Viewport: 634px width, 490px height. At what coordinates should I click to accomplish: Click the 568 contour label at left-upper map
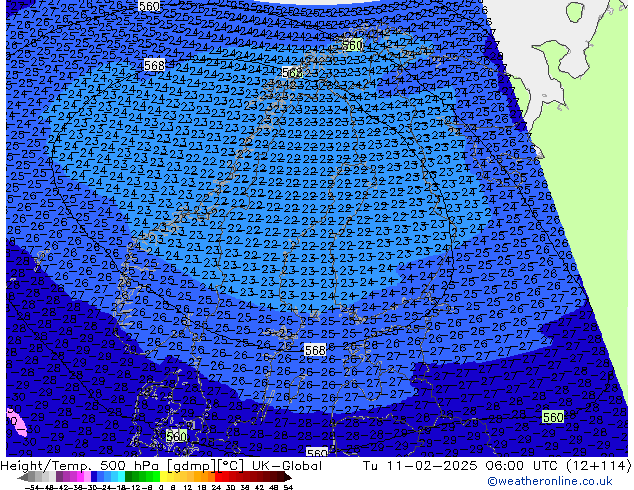tap(154, 65)
